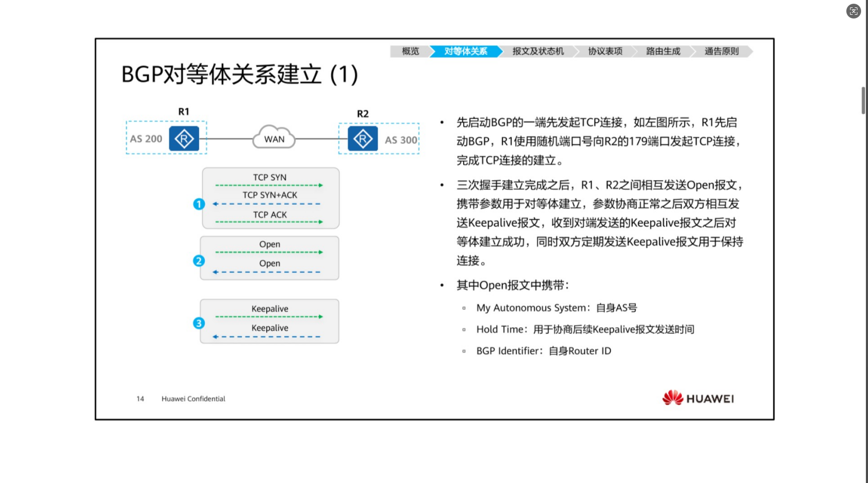The image size is (868, 483).
Task: Select the 报文及状态机 navigation tab
Action: click(538, 51)
